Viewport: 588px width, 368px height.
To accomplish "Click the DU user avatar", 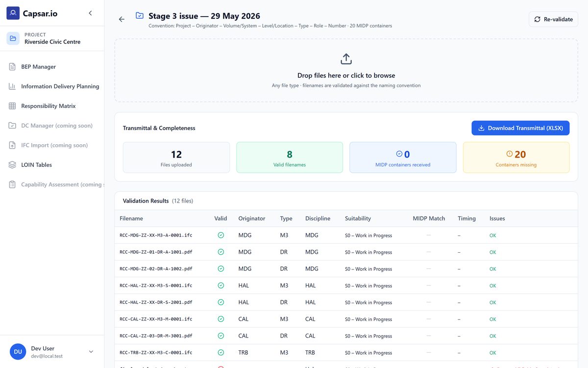I will coord(18,351).
